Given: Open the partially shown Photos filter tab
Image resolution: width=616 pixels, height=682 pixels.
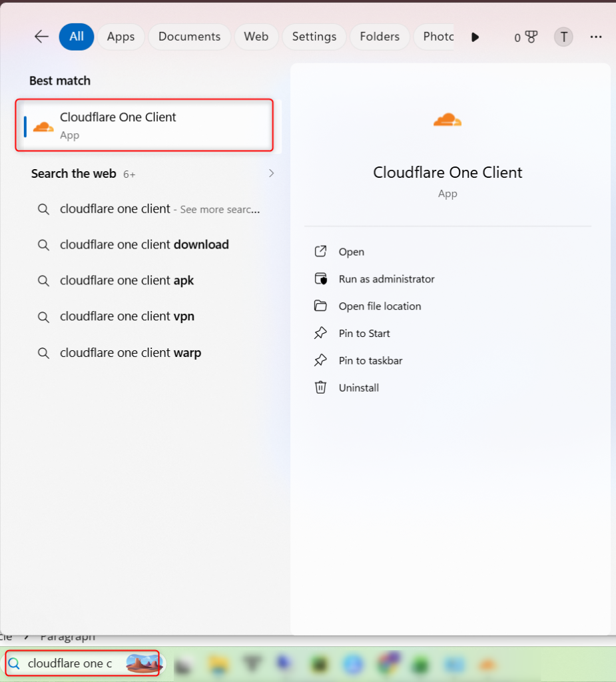Looking at the screenshot, I should 434,37.
